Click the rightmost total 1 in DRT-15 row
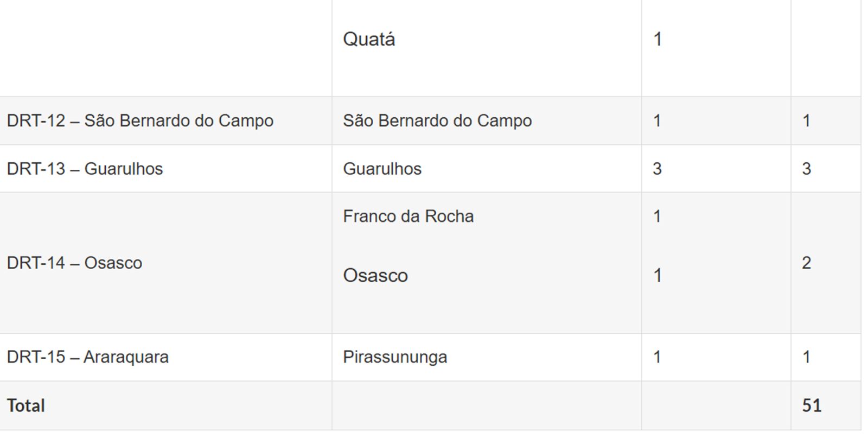Image resolution: width=868 pixels, height=439 pixels. tap(807, 357)
